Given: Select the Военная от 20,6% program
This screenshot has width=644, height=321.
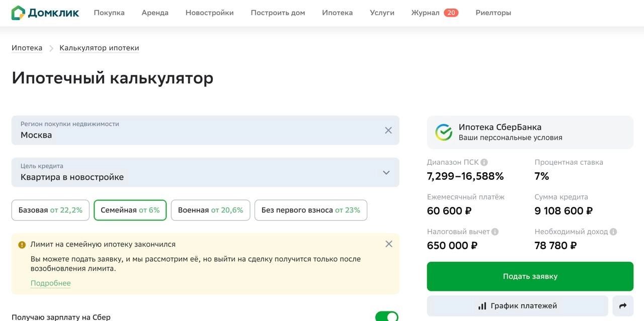Looking at the screenshot, I should click(x=210, y=210).
